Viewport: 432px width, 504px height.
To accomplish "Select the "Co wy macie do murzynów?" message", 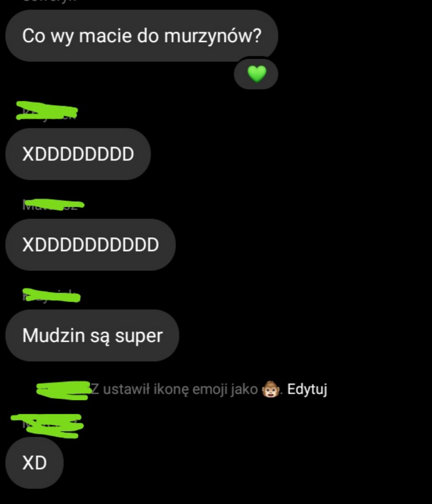I will click(x=141, y=36).
